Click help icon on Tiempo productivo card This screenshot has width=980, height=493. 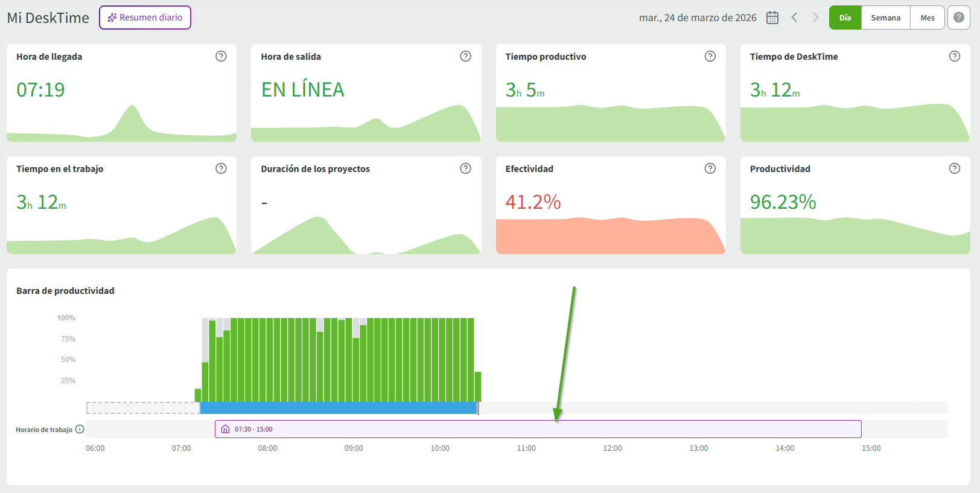pyautogui.click(x=710, y=56)
